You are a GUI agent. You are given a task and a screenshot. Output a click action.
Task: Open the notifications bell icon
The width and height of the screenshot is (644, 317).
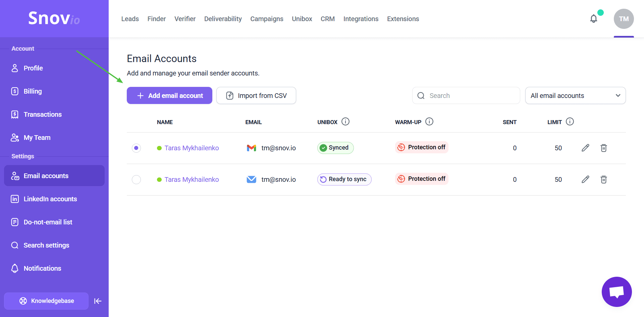(x=593, y=19)
